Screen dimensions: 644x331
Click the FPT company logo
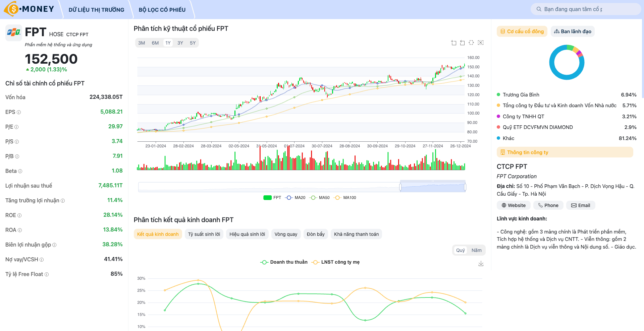click(14, 32)
